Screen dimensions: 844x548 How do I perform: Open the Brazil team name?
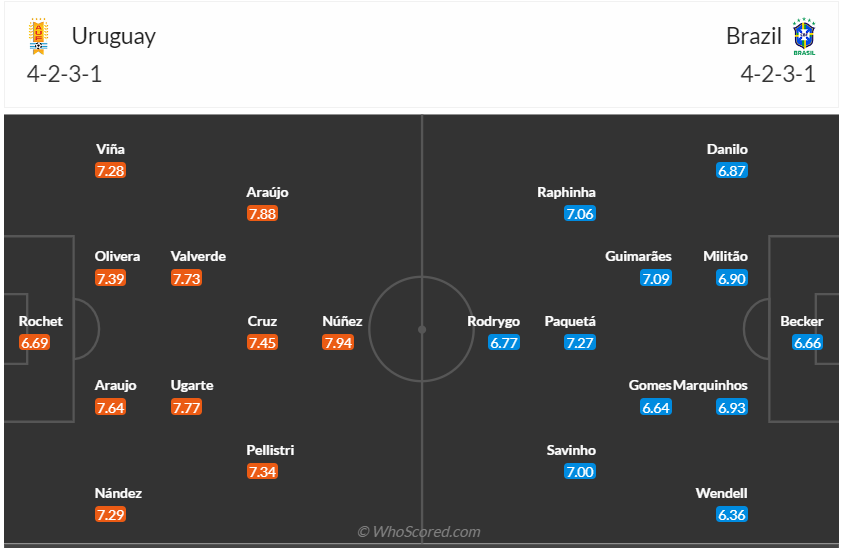coord(754,36)
